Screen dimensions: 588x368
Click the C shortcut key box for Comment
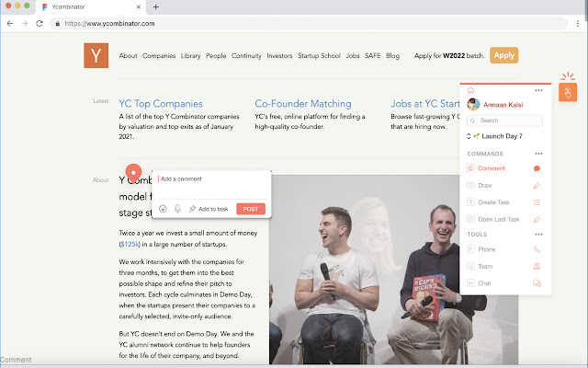[470, 168]
